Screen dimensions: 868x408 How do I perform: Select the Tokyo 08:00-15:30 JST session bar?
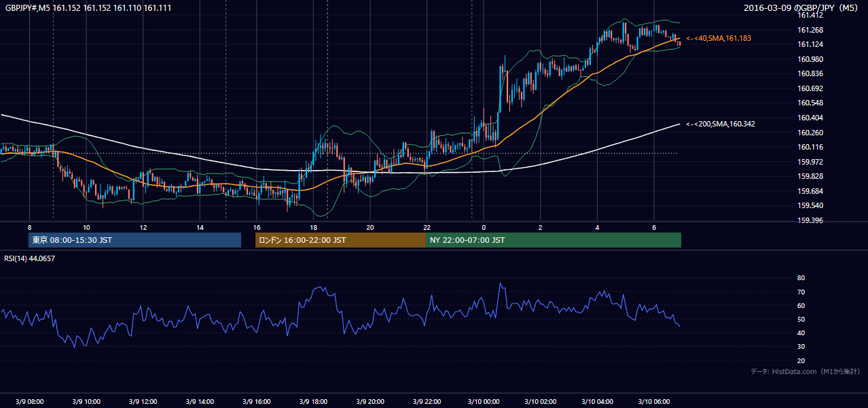[134, 240]
